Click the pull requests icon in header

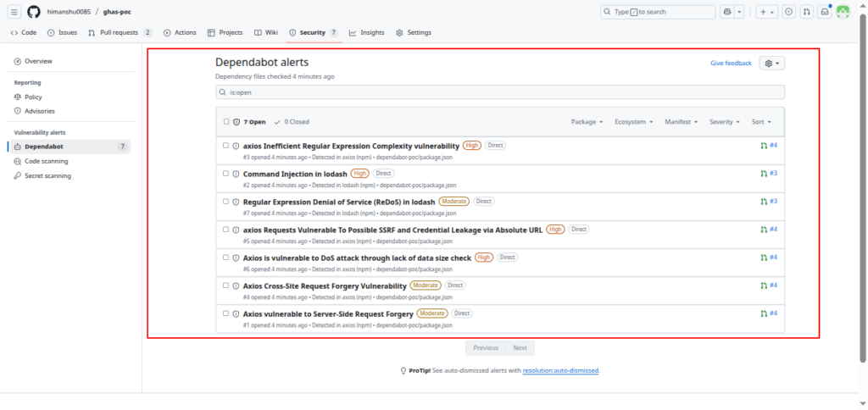coord(806,12)
